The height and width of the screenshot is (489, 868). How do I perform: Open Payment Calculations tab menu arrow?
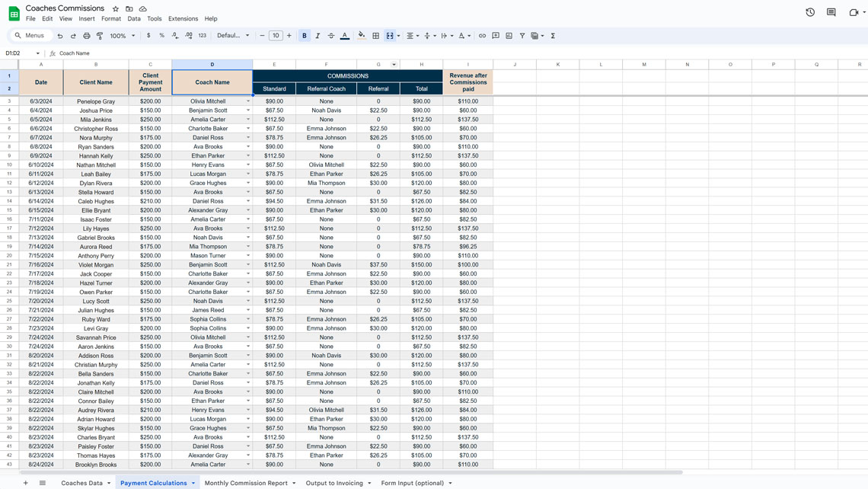click(x=193, y=483)
